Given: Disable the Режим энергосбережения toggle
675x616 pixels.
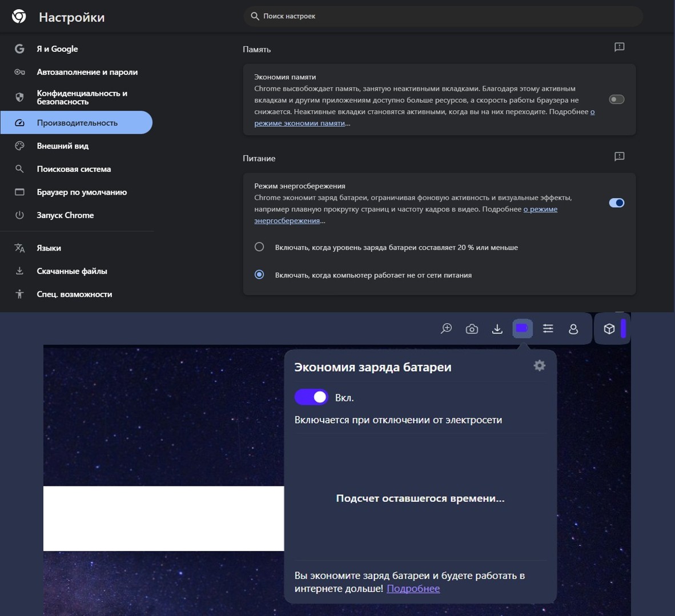Looking at the screenshot, I should 616,203.
